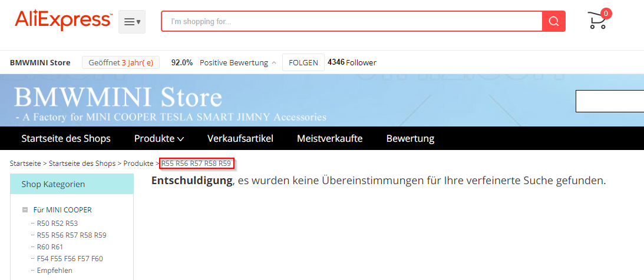Open the Produkte dropdown menu

coord(159,139)
